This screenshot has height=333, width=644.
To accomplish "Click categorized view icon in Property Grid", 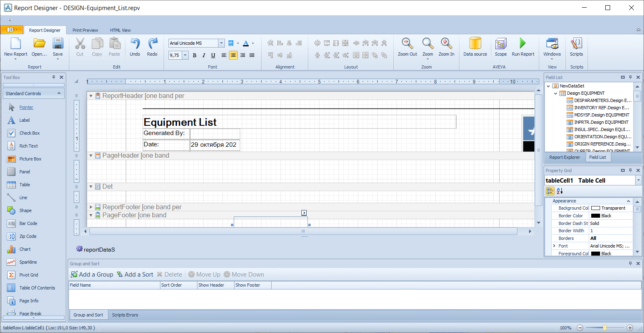I will coord(550,191).
